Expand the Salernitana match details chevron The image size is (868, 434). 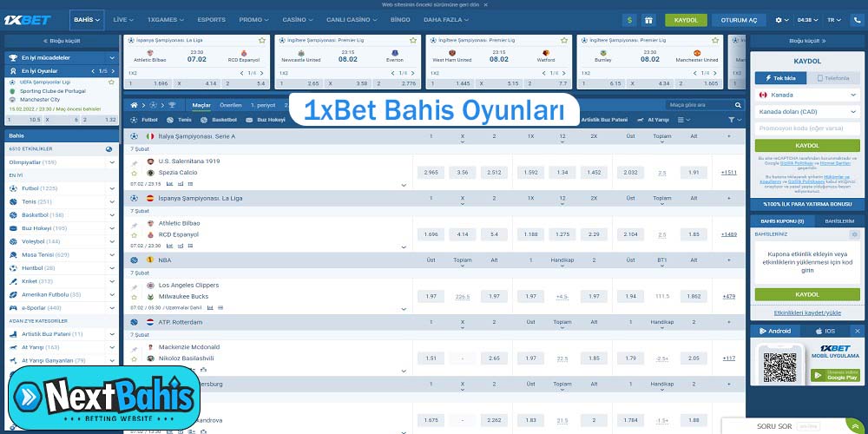coord(404,186)
